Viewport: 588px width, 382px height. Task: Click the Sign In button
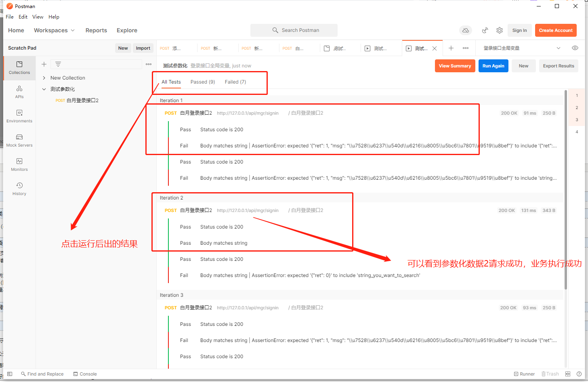click(x=519, y=30)
